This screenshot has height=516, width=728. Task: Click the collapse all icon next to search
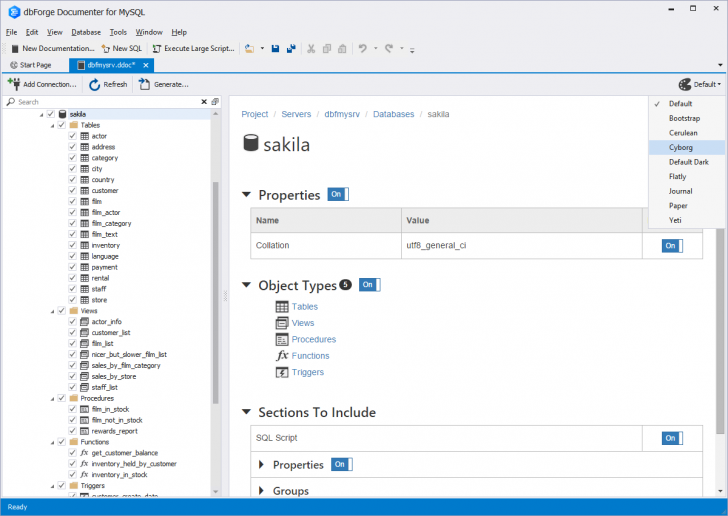(215, 102)
